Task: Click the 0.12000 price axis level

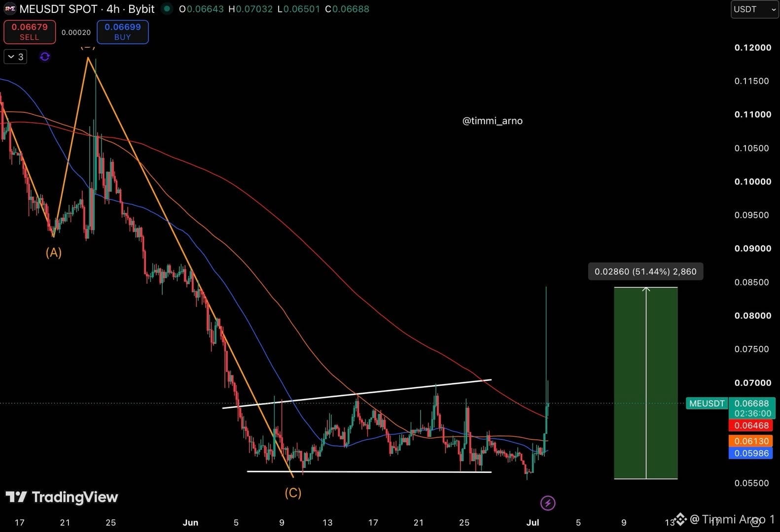Action: tap(753, 48)
